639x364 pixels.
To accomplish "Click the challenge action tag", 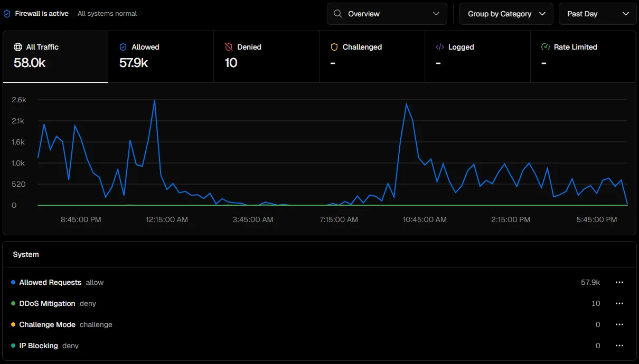I will click(96, 324).
